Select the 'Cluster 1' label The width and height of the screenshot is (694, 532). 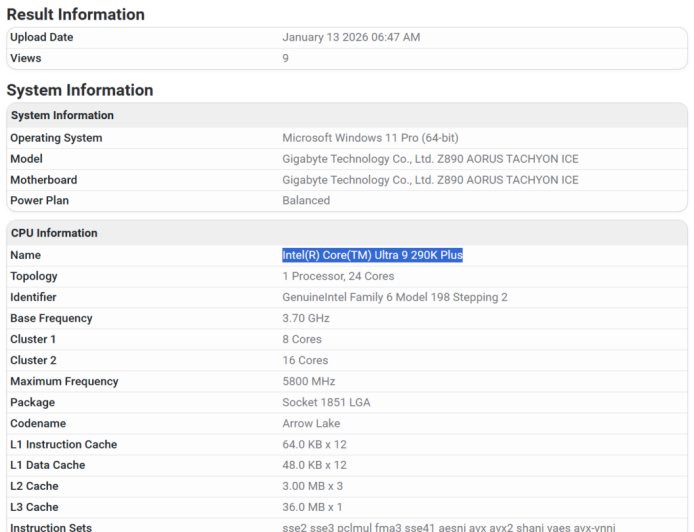point(33,339)
